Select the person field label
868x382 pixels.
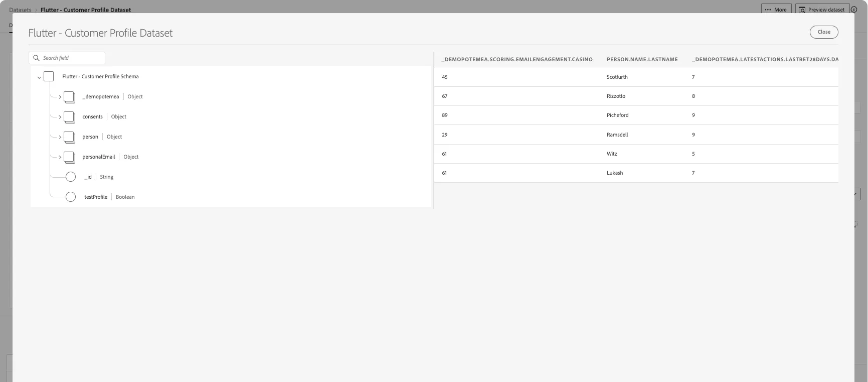tap(90, 137)
